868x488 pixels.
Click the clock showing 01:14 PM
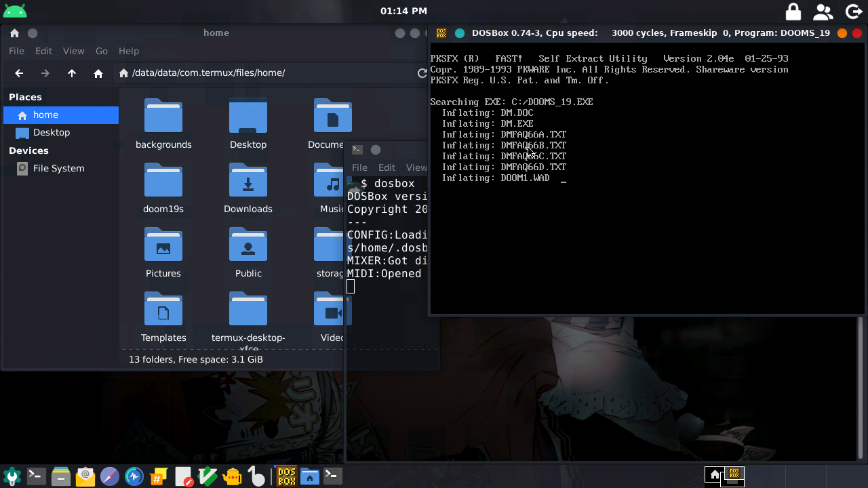[x=403, y=11]
